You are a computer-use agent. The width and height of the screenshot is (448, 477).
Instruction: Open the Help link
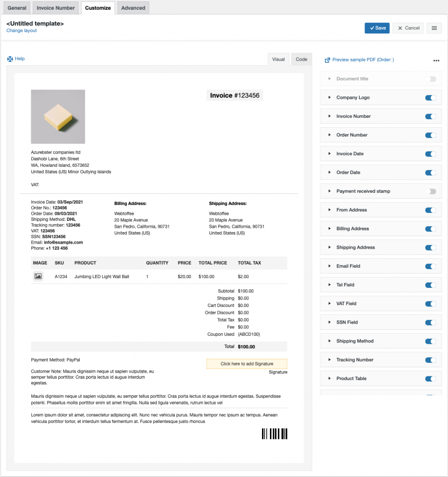(x=20, y=59)
